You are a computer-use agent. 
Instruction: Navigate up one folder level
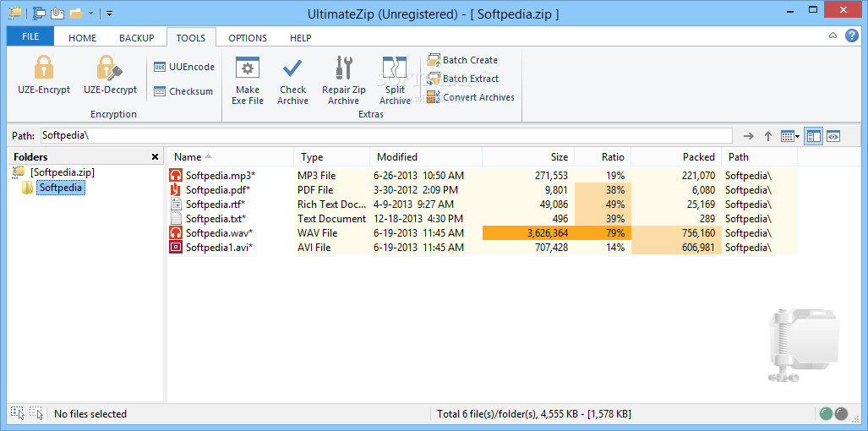[x=767, y=136]
